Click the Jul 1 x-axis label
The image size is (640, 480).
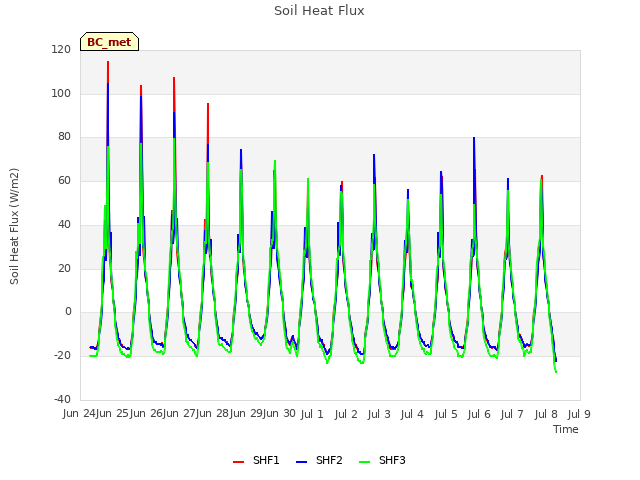pos(312,414)
